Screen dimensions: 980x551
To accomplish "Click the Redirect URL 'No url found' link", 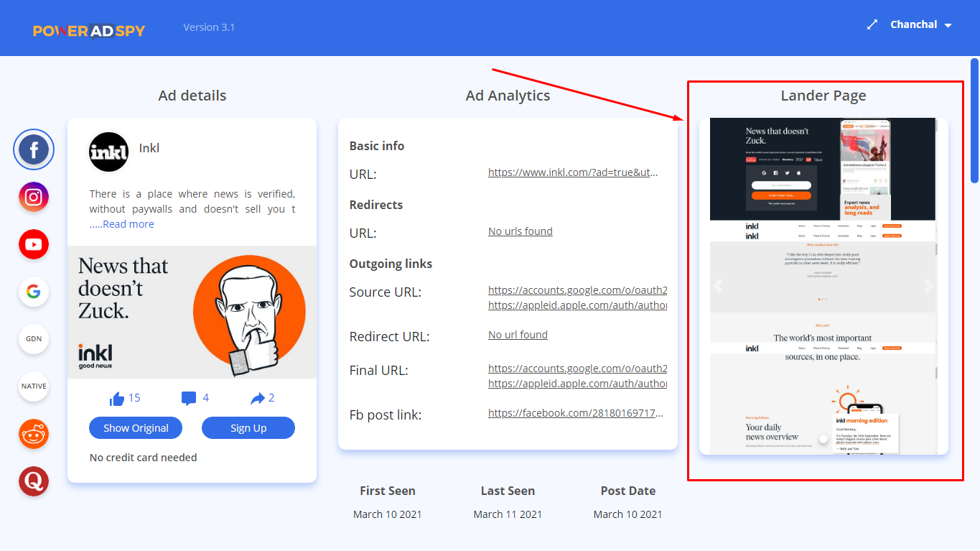I will coord(518,335).
